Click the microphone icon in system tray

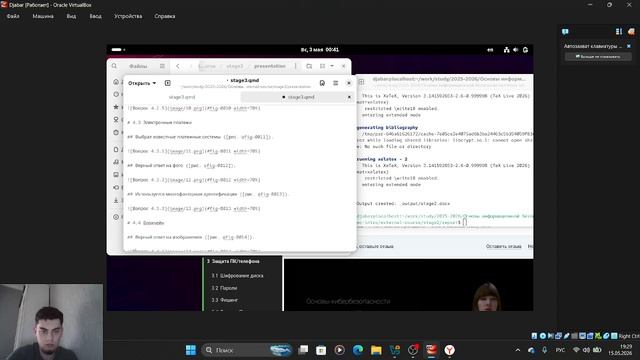[x=544, y=350]
